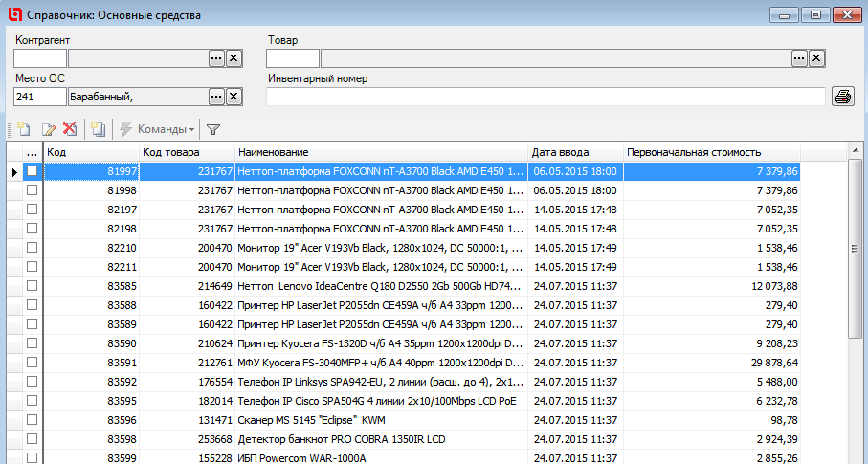Open the Команды dropdown menu

pyautogui.click(x=158, y=129)
